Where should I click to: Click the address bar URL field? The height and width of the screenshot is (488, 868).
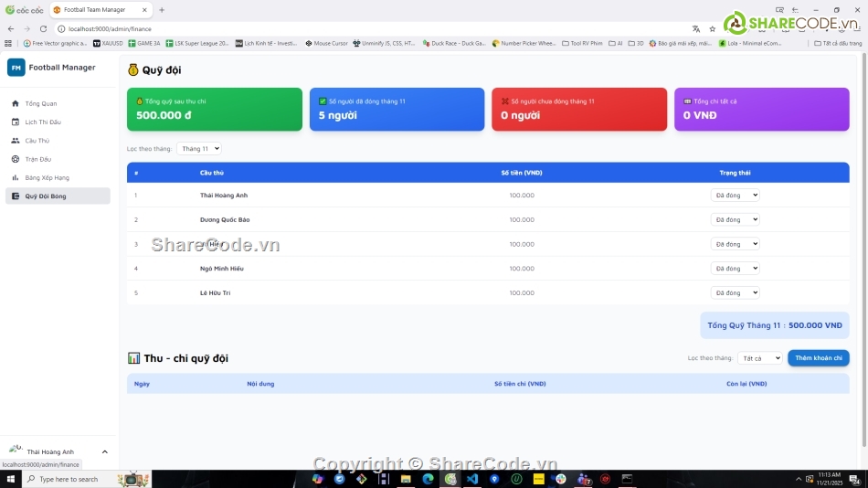371,29
